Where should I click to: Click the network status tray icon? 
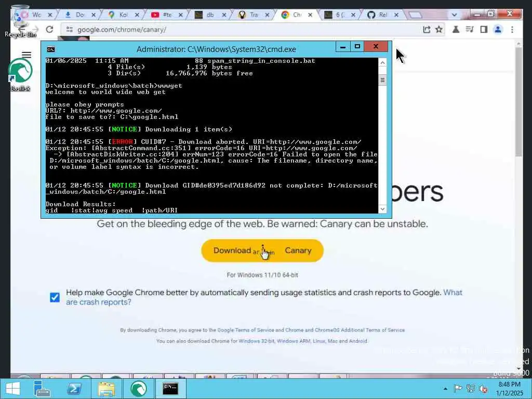point(470,389)
